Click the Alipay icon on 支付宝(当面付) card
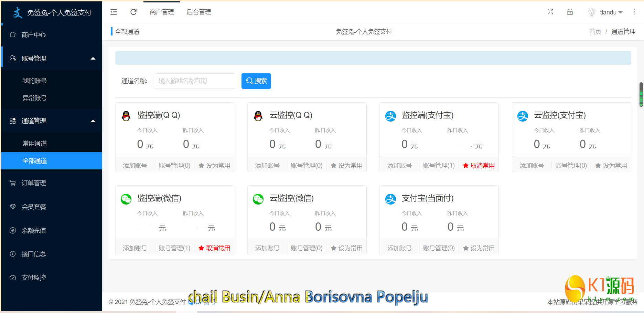This screenshot has height=313, width=644. pyautogui.click(x=390, y=199)
